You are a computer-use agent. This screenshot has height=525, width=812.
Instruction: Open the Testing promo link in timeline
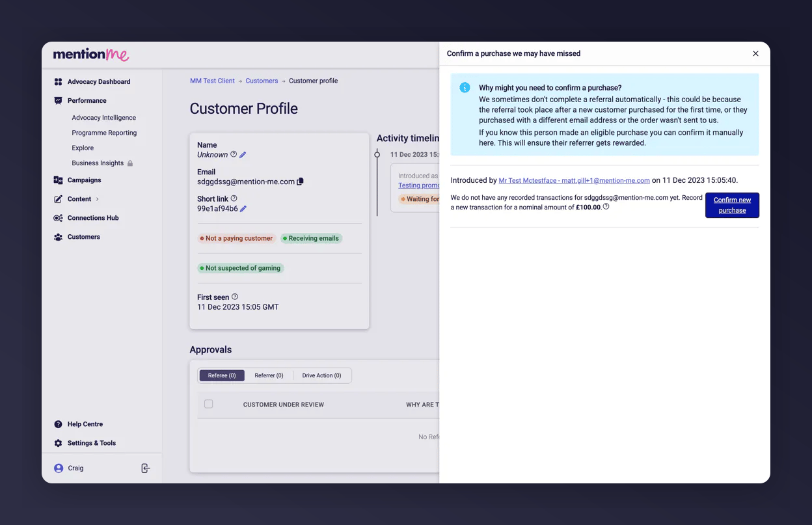pos(419,185)
